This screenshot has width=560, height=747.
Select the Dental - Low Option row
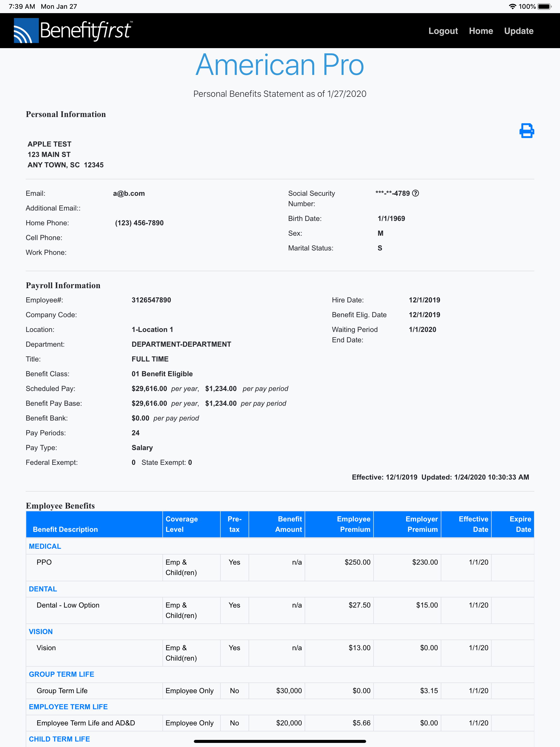pyautogui.click(x=280, y=610)
